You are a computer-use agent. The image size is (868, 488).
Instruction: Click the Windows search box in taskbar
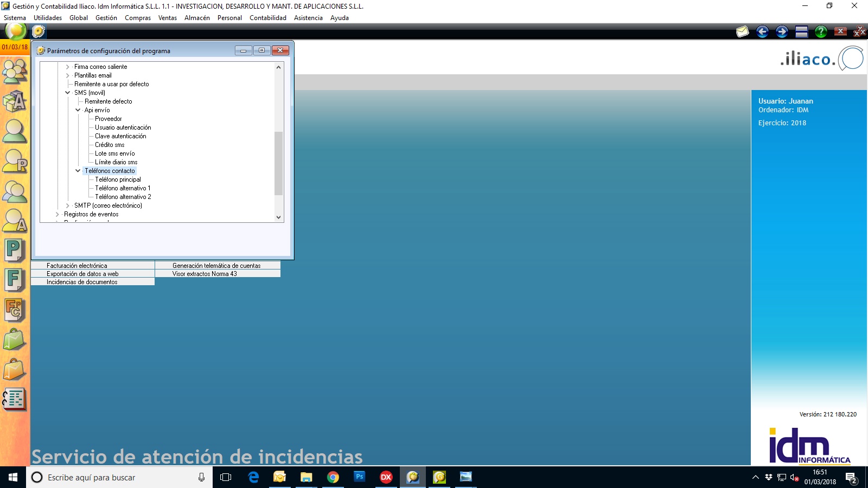pos(119,477)
